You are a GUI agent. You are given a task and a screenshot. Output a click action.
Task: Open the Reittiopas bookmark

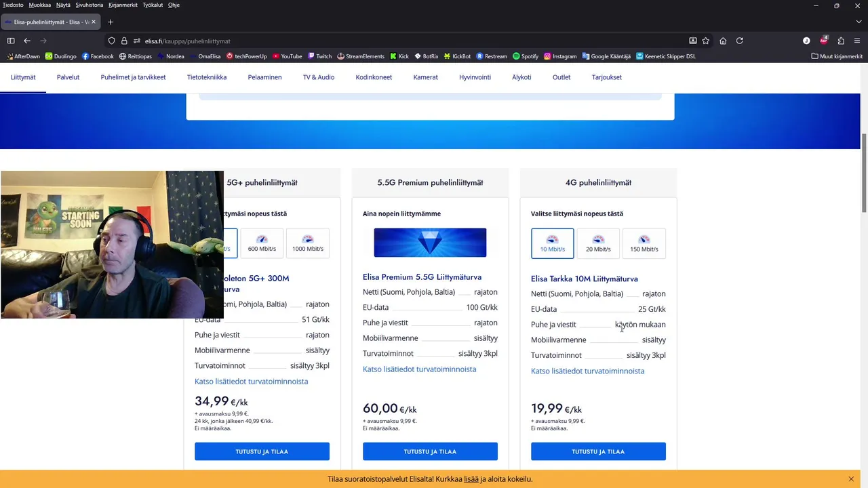point(135,56)
